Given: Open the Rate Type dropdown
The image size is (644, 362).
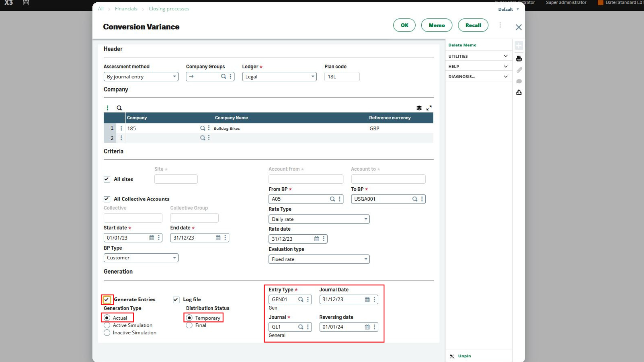Looking at the screenshot, I should point(319,219).
